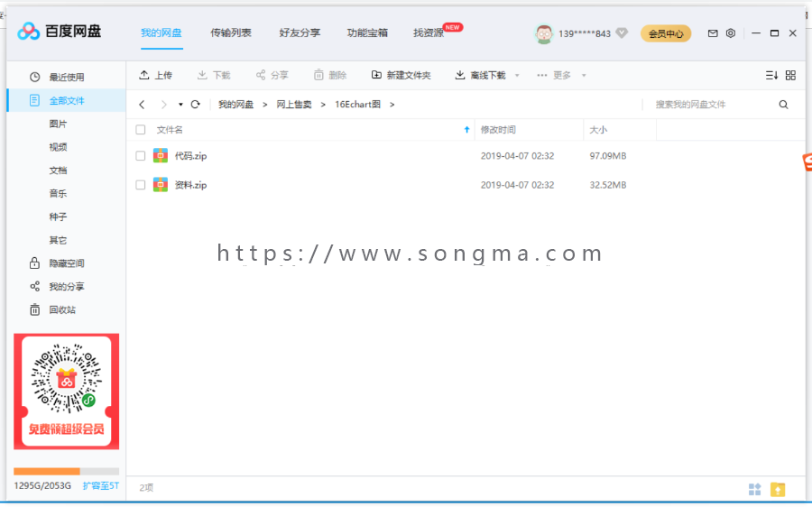This screenshot has width=812, height=507.
Task: Switch to 传输列表 tab
Action: [231, 32]
